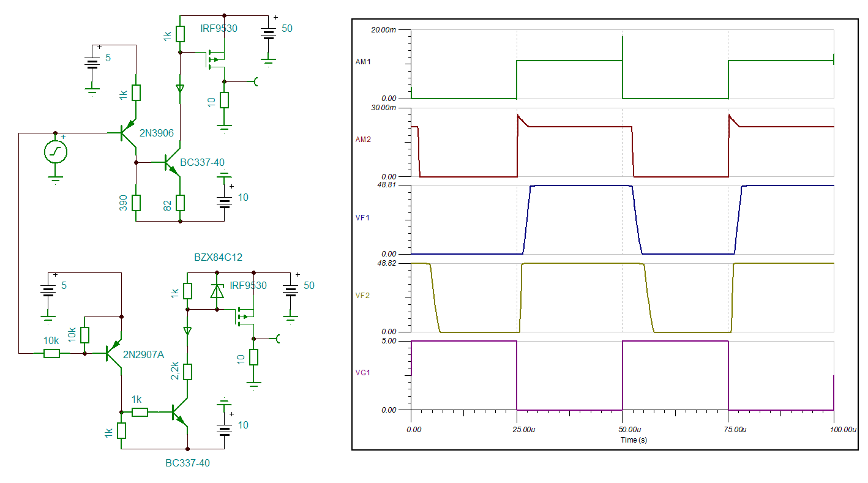Select the 2N2907A transistor symbol
Image resolution: width=868 pixels, height=483 pixels.
(x=114, y=353)
